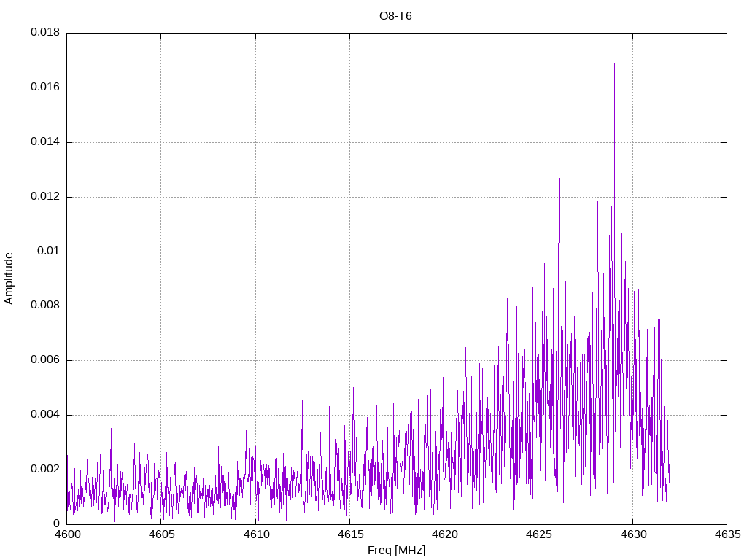
Task: Click the 4625 x-axis tick label
Action: pyautogui.click(x=538, y=534)
